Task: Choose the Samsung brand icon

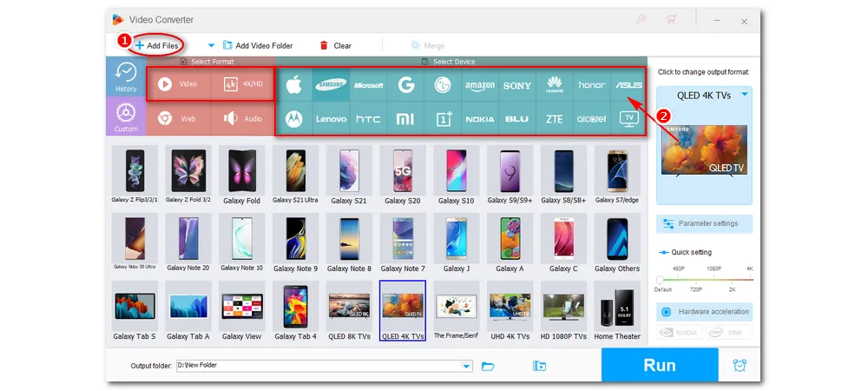Action: 331,85
